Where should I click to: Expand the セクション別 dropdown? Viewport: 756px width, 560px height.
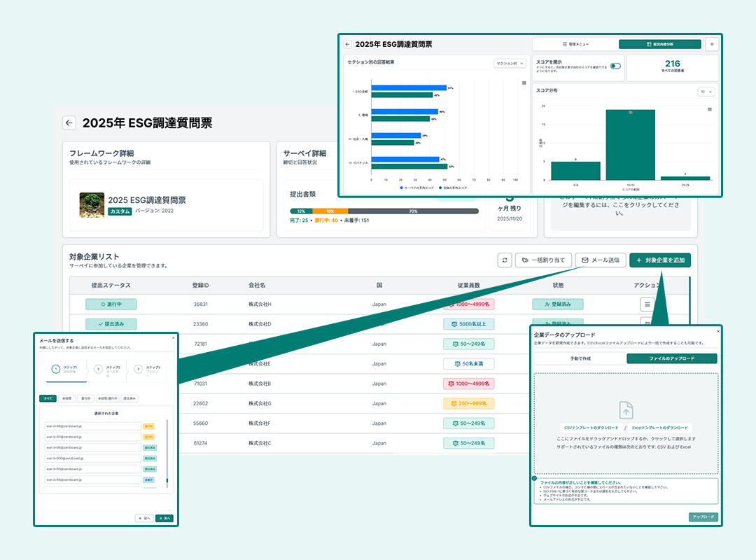[x=509, y=63]
